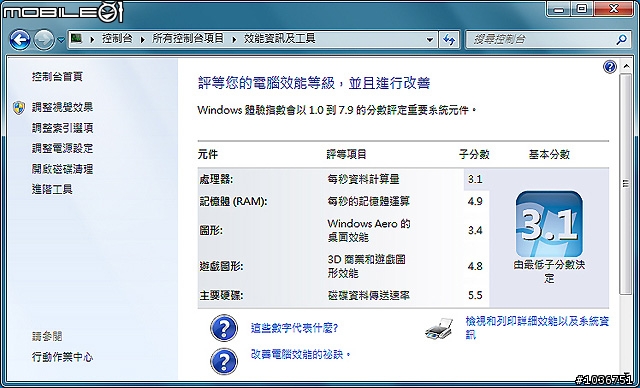The width and height of the screenshot is (640, 388).
Task: Click the 圖形 row label
Action: click(211, 231)
